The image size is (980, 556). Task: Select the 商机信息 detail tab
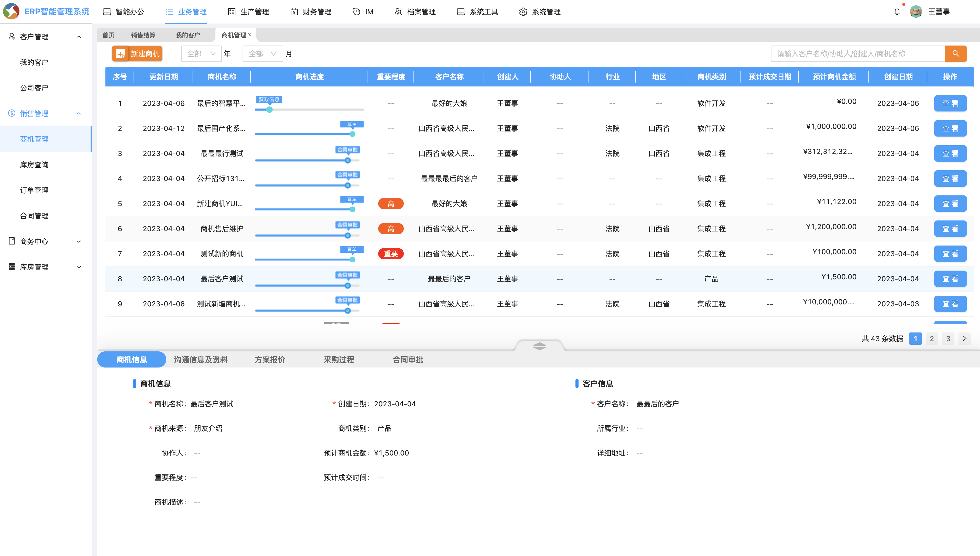click(132, 360)
